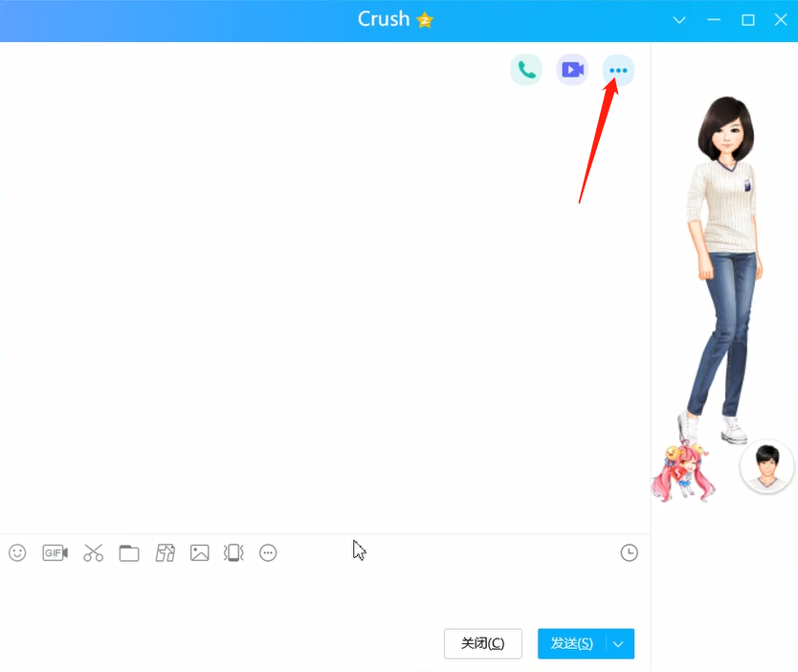Click the pink-haired cartoon pet character
This screenshot has height=672, width=798.
point(683,472)
